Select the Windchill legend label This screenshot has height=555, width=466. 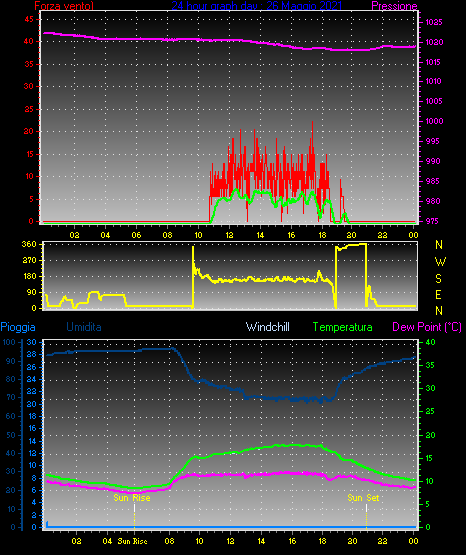coord(267,327)
